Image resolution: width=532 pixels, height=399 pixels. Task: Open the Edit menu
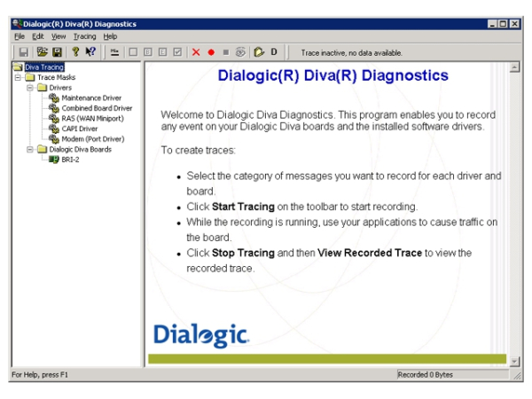click(38, 36)
